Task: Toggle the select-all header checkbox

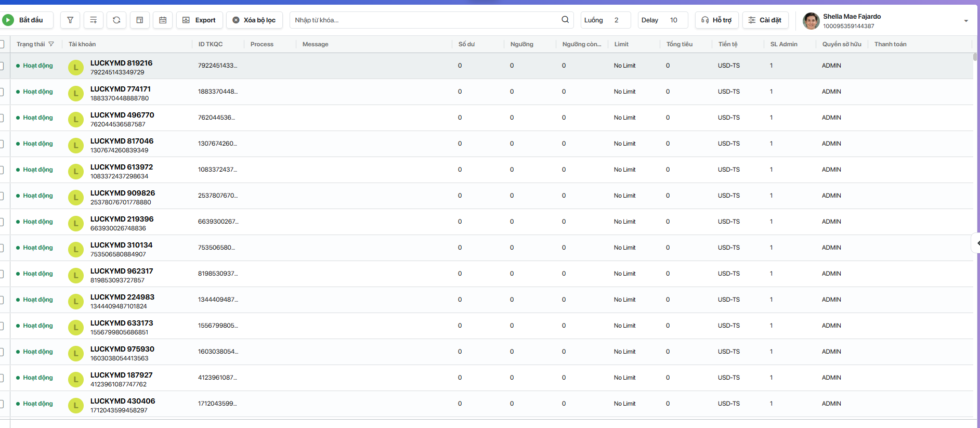Action: (2, 44)
